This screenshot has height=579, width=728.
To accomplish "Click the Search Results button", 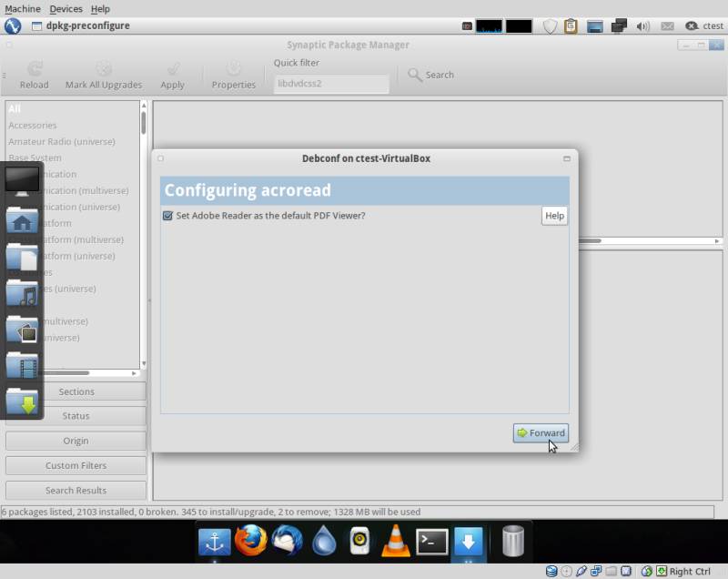I will pyautogui.click(x=76, y=491).
